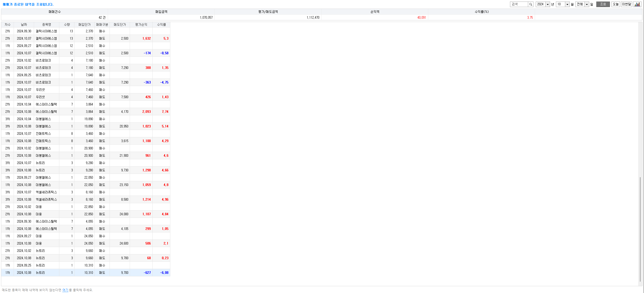
Task: Click the 날짜 column header
Action: click(x=24, y=24)
